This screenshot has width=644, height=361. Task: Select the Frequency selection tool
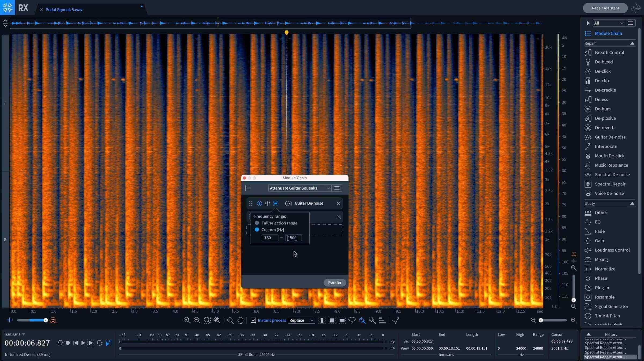click(x=342, y=320)
